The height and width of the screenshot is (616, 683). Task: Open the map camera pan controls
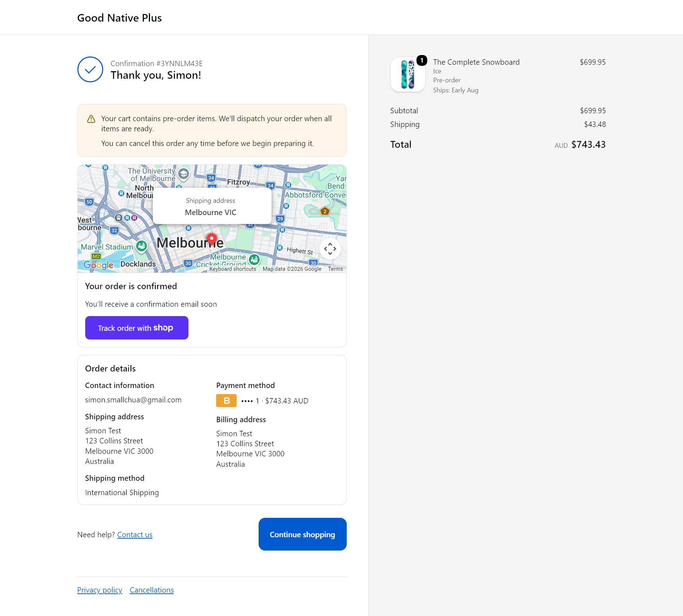(330, 249)
